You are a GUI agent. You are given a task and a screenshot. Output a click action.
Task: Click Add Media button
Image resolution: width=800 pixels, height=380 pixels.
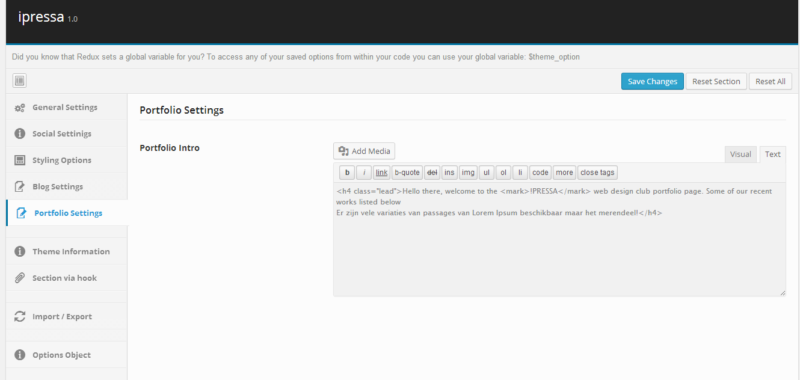364,151
